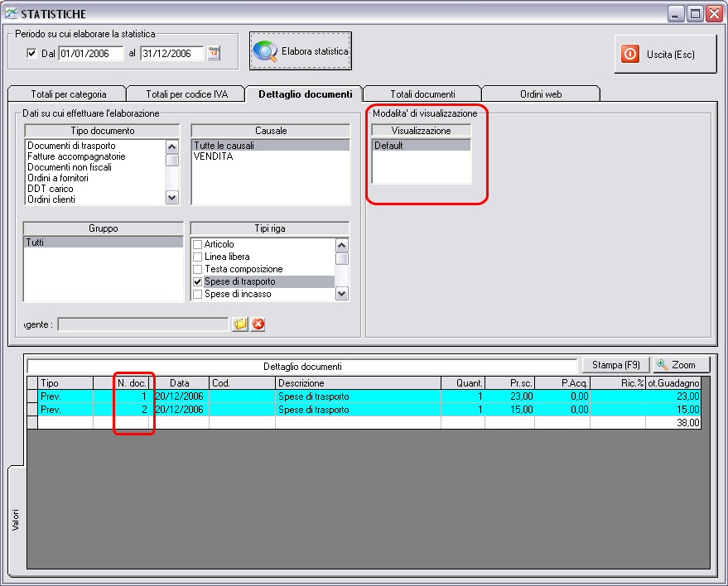Click the Uscita (Esc) button
728x586 pixels.
[x=665, y=55]
